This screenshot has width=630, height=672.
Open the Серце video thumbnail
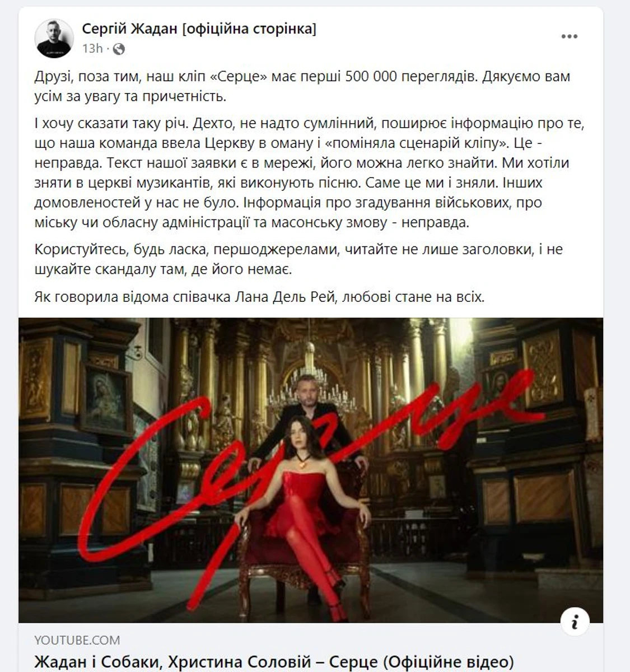[x=311, y=470]
